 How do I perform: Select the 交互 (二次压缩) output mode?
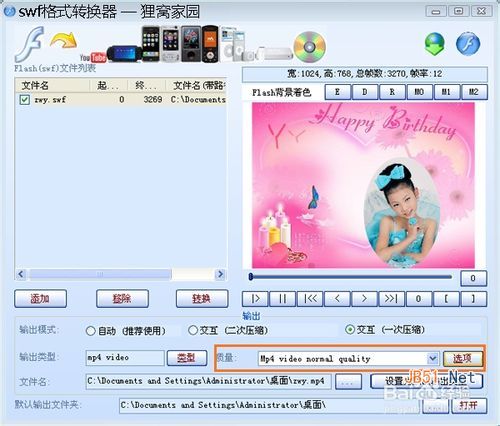click(x=228, y=330)
